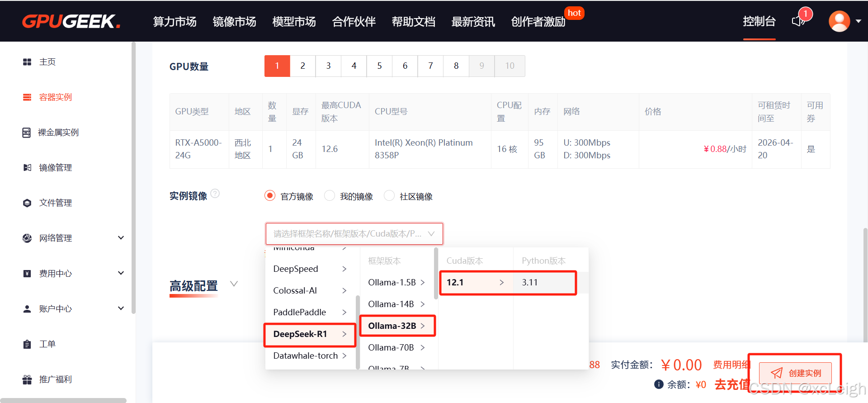Choose GPU quantity 8
The height and width of the screenshot is (403, 868).
(x=456, y=66)
